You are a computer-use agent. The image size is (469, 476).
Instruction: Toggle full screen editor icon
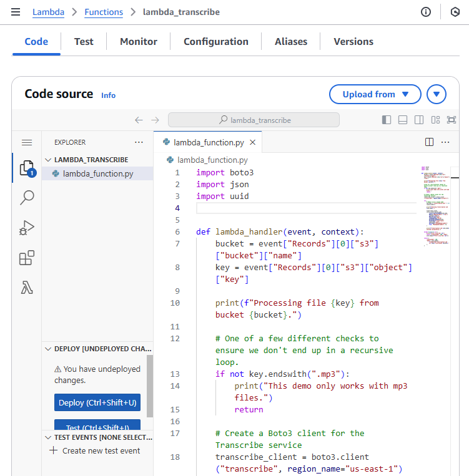pyautogui.click(x=452, y=120)
